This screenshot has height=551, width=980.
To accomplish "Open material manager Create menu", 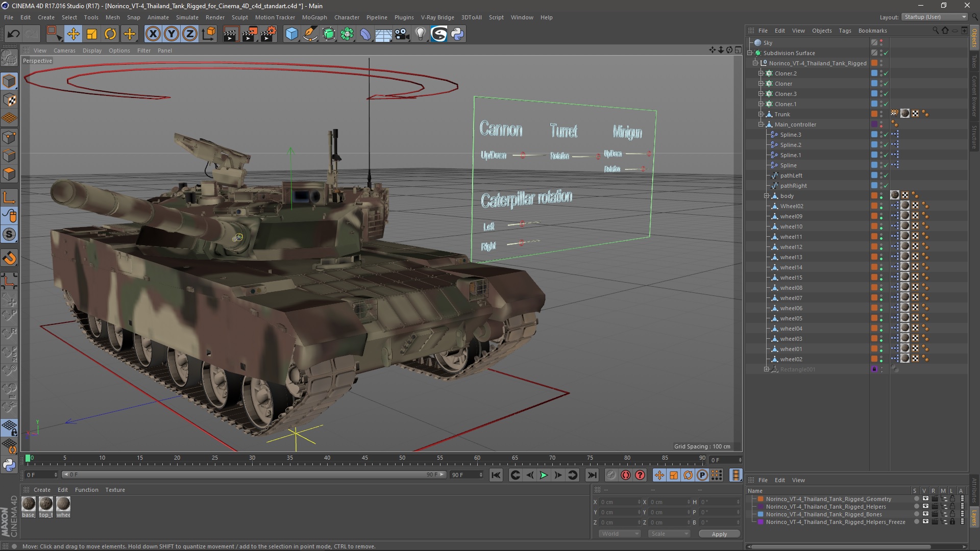I will coord(42,490).
